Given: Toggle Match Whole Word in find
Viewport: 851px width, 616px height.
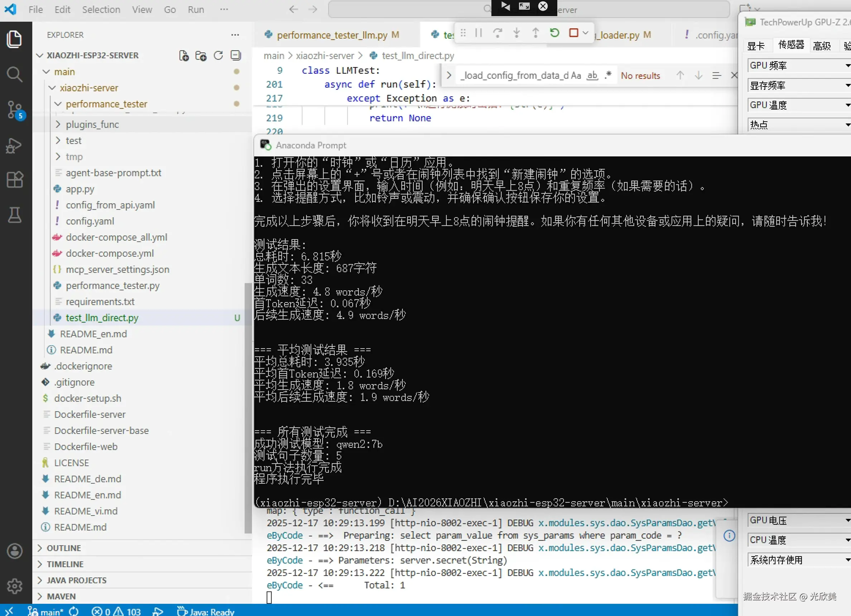Looking at the screenshot, I should pos(592,76).
